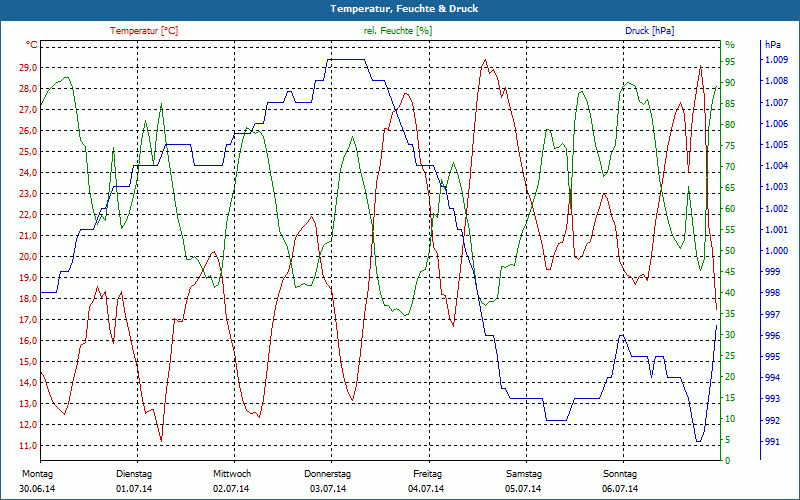Click the 'Mittwoch' day label

(x=232, y=474)
